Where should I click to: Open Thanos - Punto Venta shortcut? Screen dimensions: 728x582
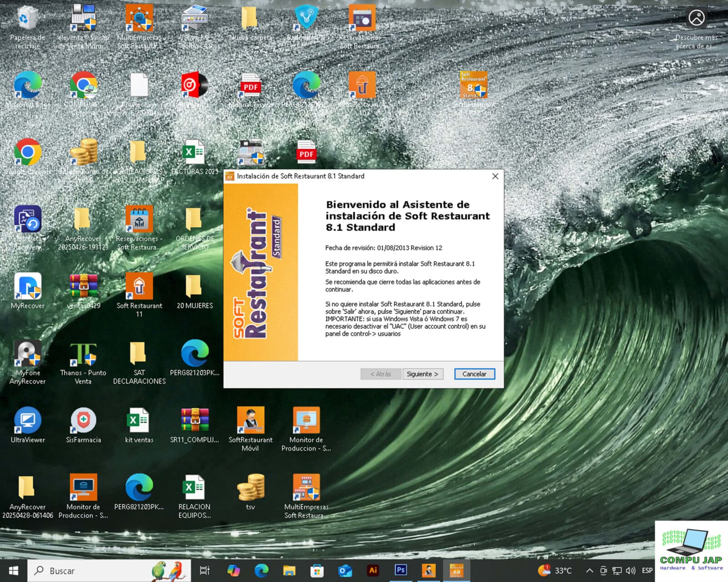pos(83,354)
